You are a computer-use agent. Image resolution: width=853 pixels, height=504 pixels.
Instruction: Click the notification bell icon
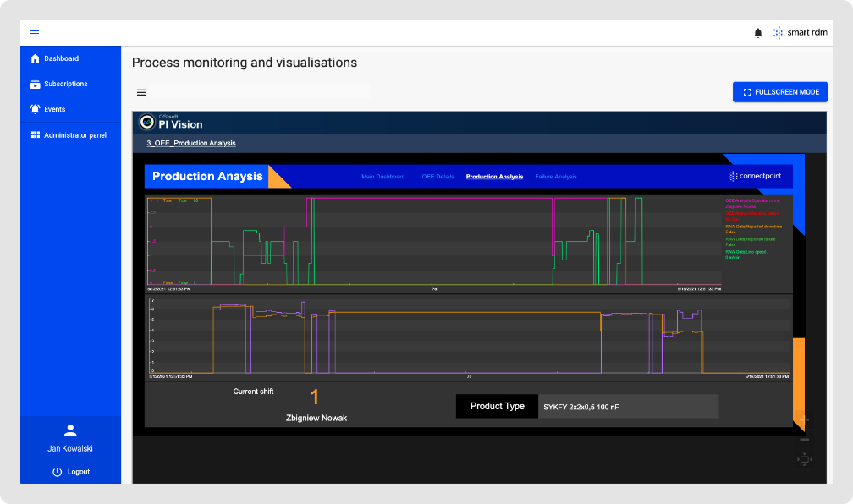click(757, 33)
